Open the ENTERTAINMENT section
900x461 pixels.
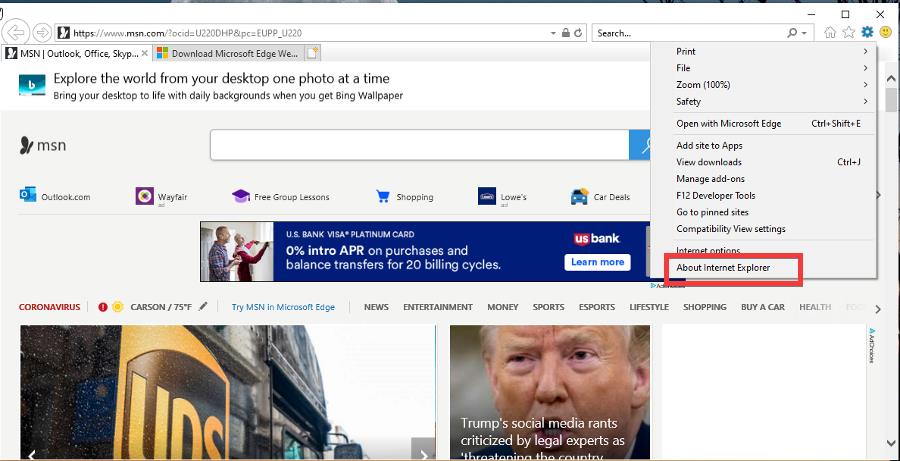pyautogui.click(x=438, y=307)
